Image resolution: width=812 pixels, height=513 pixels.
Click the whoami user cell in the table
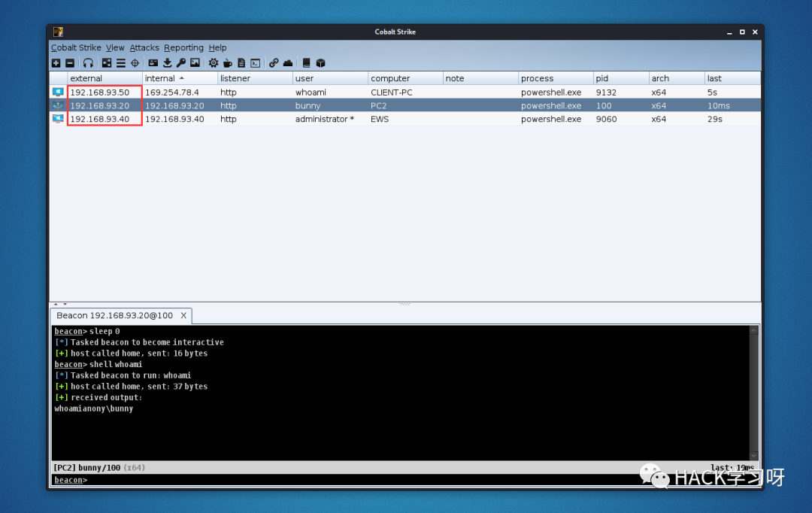click(x=311, y=93)
